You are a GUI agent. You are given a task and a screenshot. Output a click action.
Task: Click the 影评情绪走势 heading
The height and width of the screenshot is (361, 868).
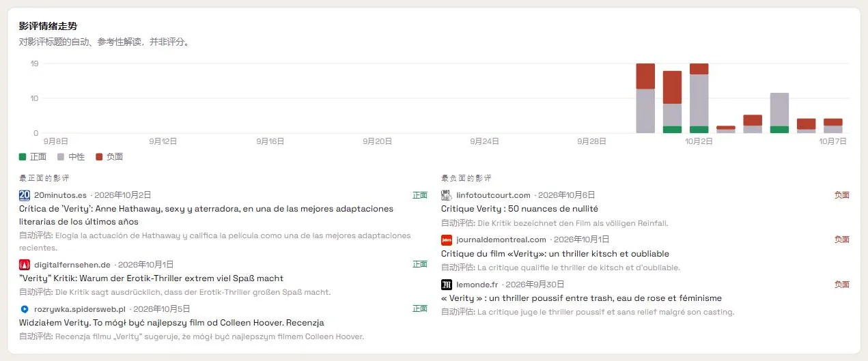pos(48,26)
